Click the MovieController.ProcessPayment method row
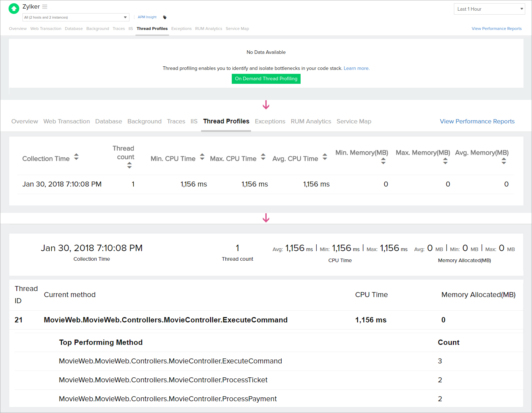The width and height of the screenshot is (532, 413). 269,399
